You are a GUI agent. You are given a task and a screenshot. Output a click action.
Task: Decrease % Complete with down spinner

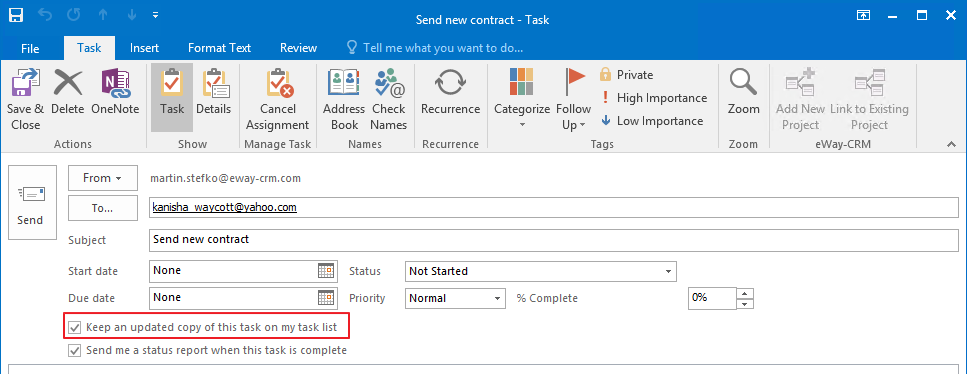pos(746,303)
